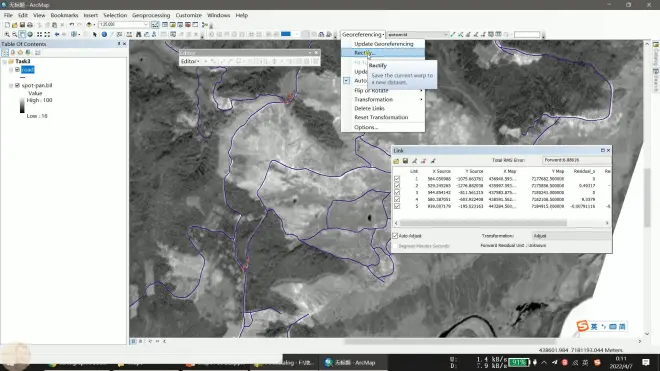Screen dimensions: 660x371
Task: Open the georeferencing layer dropdown
Action: [x=445, y=35]
